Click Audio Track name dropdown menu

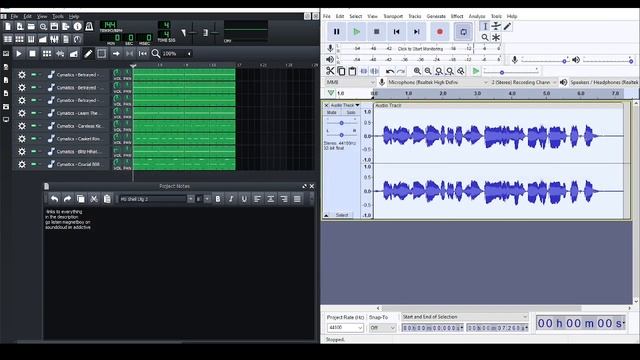(x=345, y=105)
